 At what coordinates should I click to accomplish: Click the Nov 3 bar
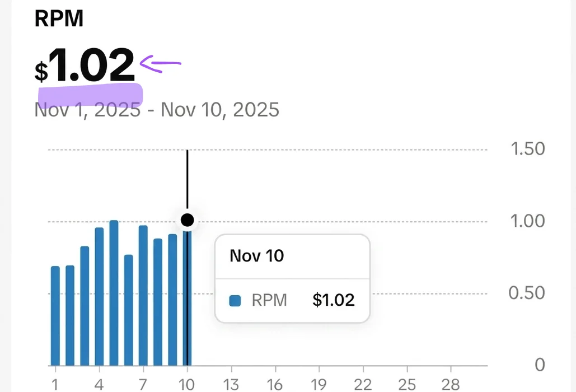85,306
